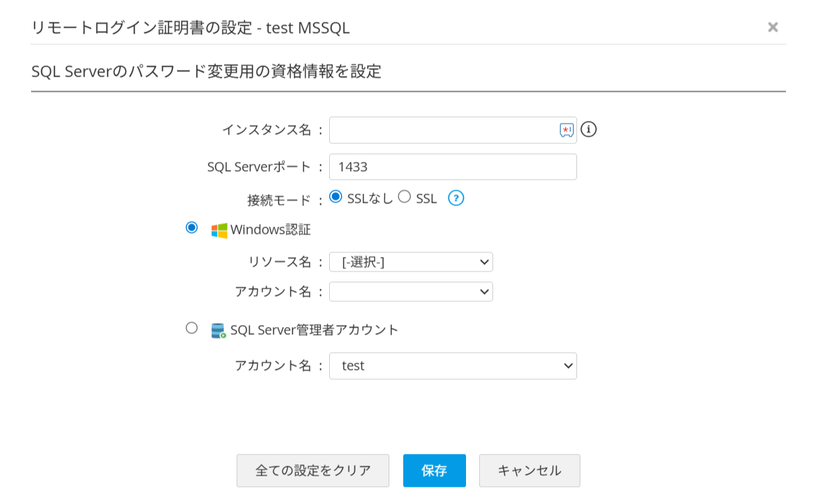Screen dimensions: 819x504
Task: Focus the インスタンス名 text field
Action: click(x=443, y=130)
